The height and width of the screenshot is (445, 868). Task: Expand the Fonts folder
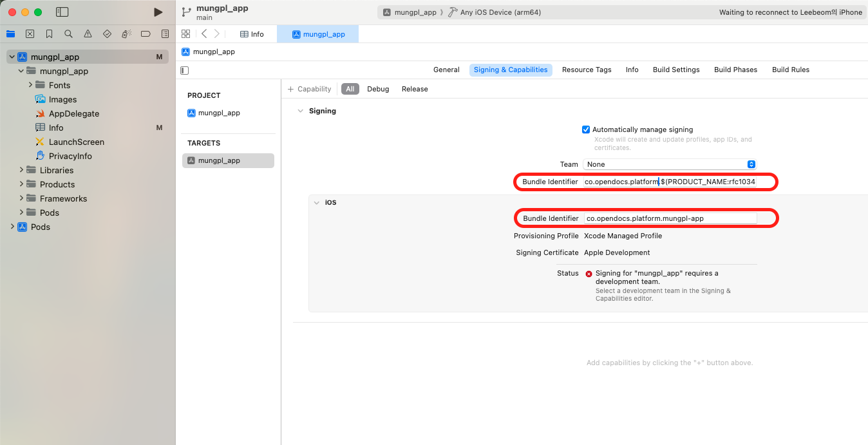click(x=30, y=85)
